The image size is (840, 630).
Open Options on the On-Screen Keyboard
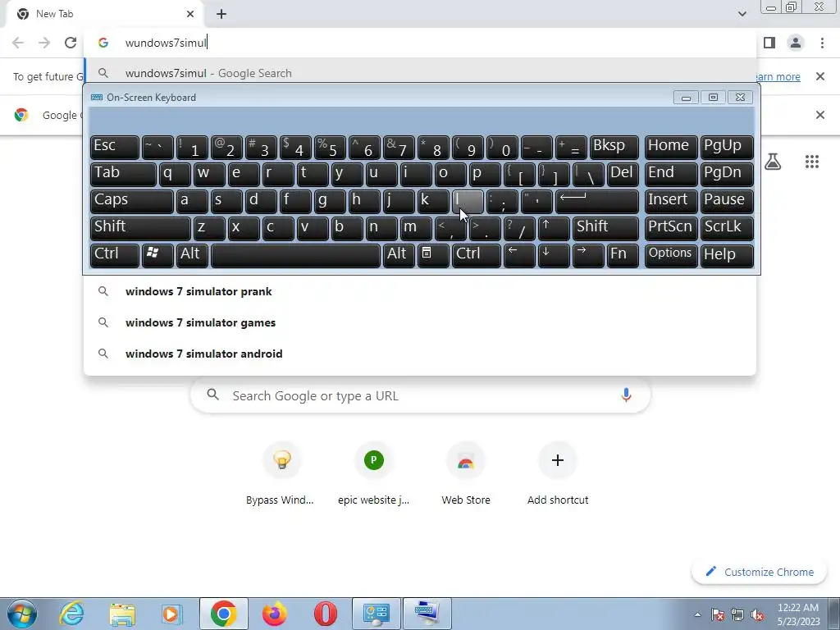pos(671,255)
